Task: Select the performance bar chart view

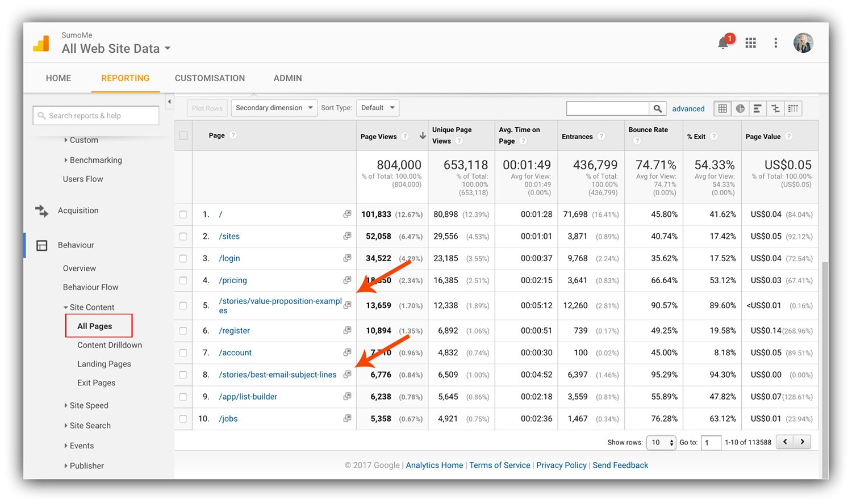Action: (758, 108)
